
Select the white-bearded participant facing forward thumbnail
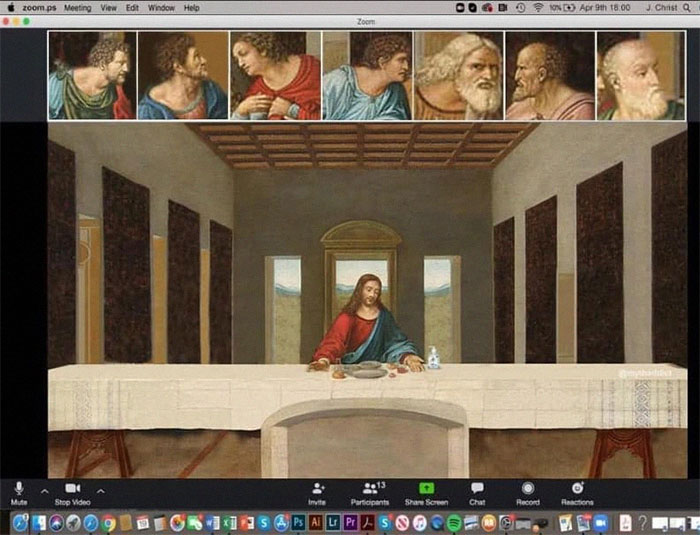(459, 75)
